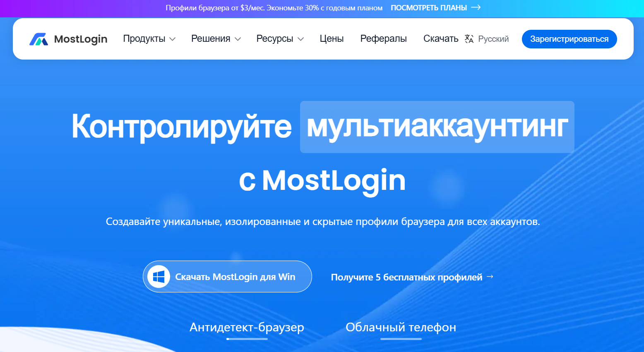Open the Скачать page in navbar
644x352 pixels.
[x=441, y=39]
